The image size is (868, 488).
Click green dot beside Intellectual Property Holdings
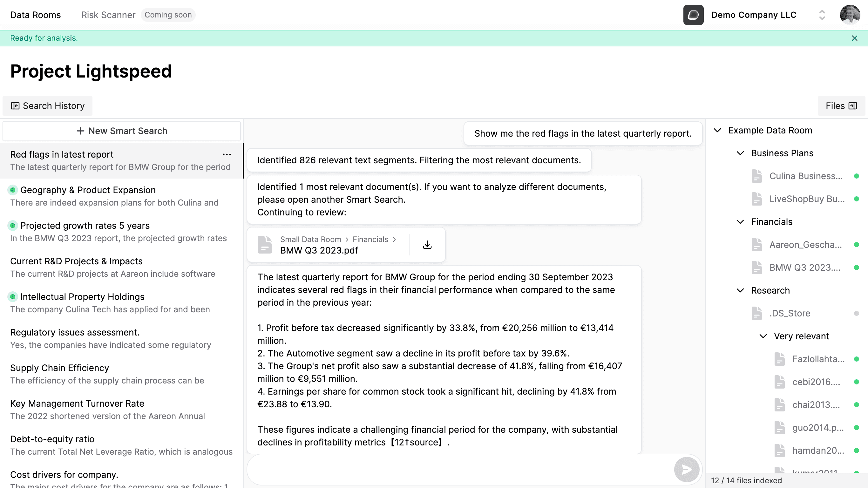[12, 296]
